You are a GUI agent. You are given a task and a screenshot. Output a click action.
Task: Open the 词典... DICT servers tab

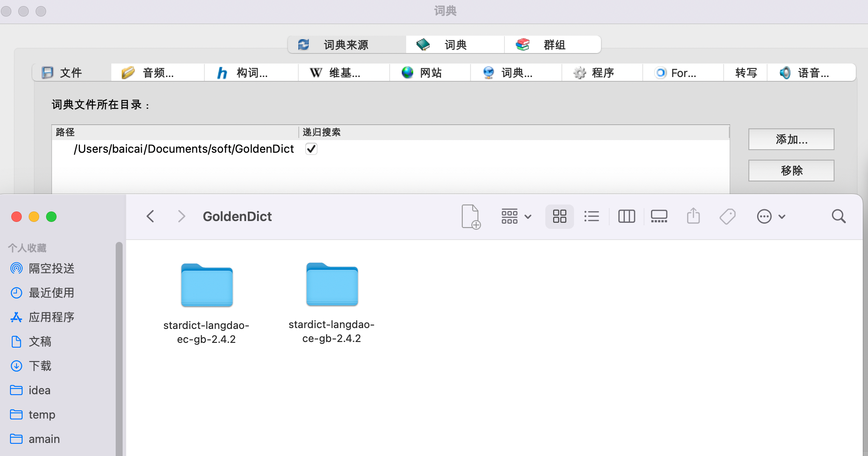pyautogui.click(x=516, y=73)
